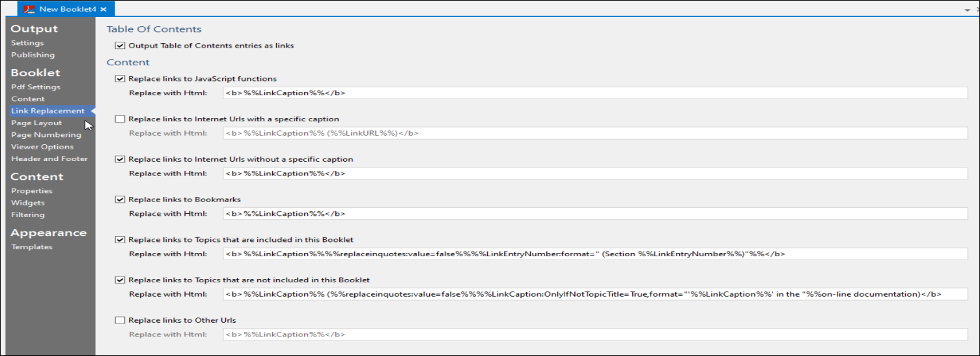Uncheck Replace links to Topics not included in Booklet
The width and height of the screenshot is (980, 356).
pyautogui.click(x=120, y=280)
